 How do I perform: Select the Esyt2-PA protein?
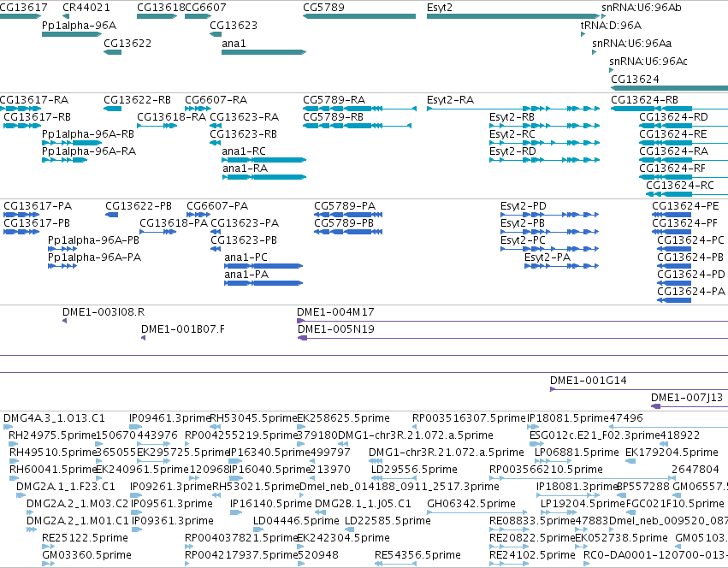tap(561, 266)
